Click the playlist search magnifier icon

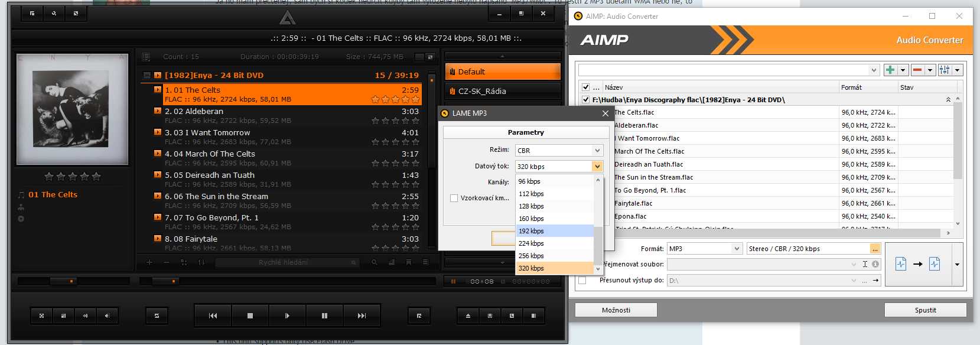pyautogui.click(x=375, y=262)
